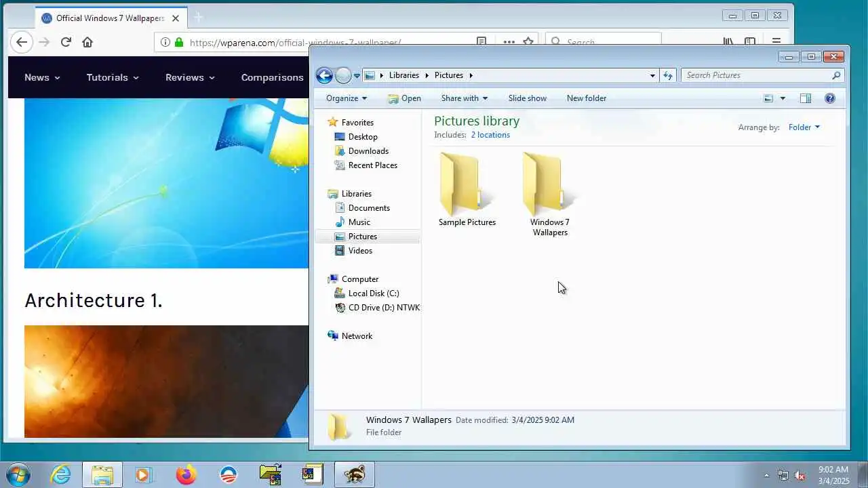
Task: Open the 2 locations link
Action: pyautogui.click(x=490, y=135)
